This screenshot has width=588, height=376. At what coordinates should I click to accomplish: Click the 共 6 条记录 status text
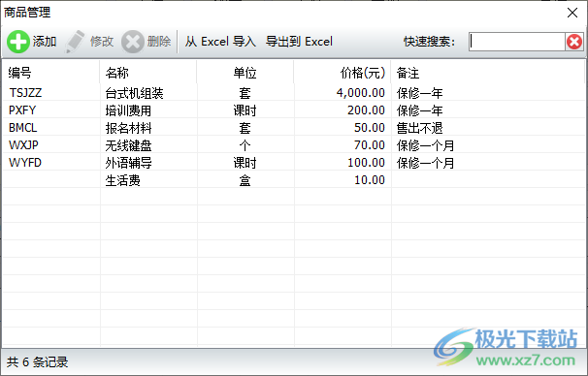coord(37,361)
